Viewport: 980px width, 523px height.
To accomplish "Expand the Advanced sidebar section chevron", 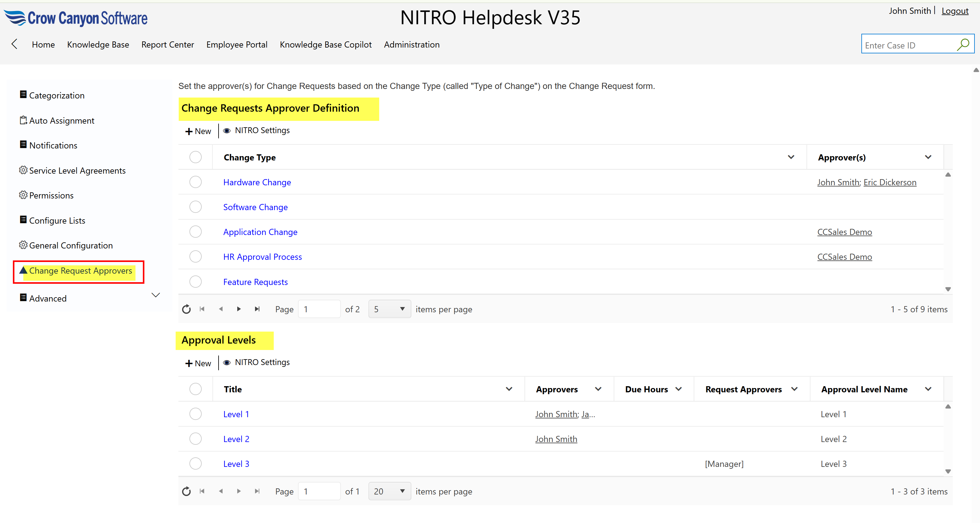I will point(156,295).
